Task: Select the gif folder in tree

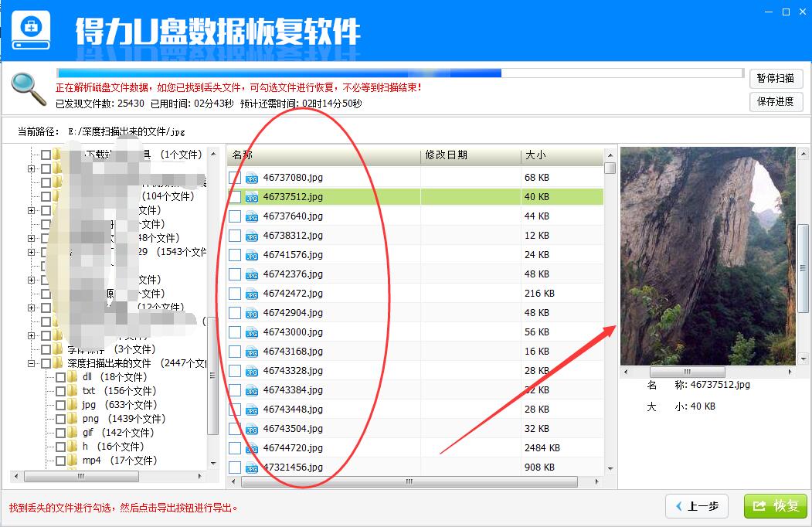Action: click(x=118, y=433)
